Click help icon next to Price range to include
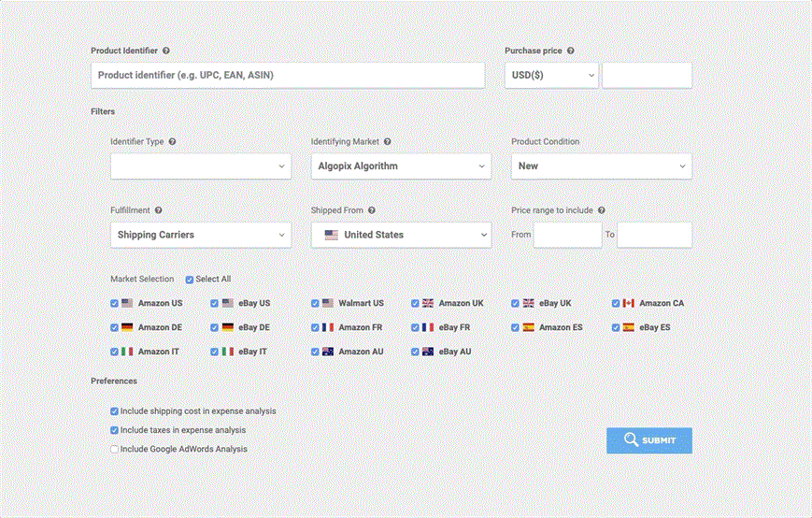 tap(602, 210)
